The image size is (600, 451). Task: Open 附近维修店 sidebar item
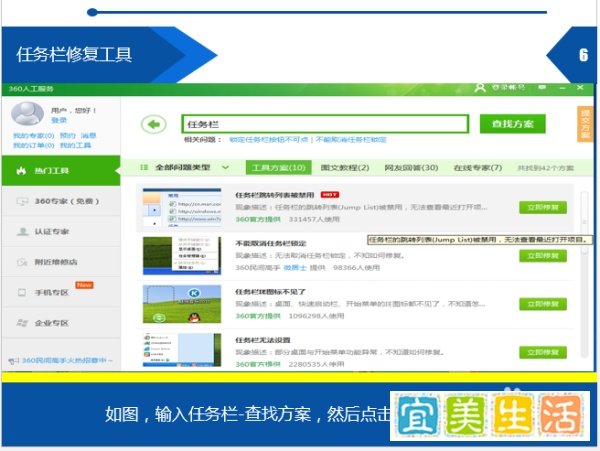(x=61, y=262)
